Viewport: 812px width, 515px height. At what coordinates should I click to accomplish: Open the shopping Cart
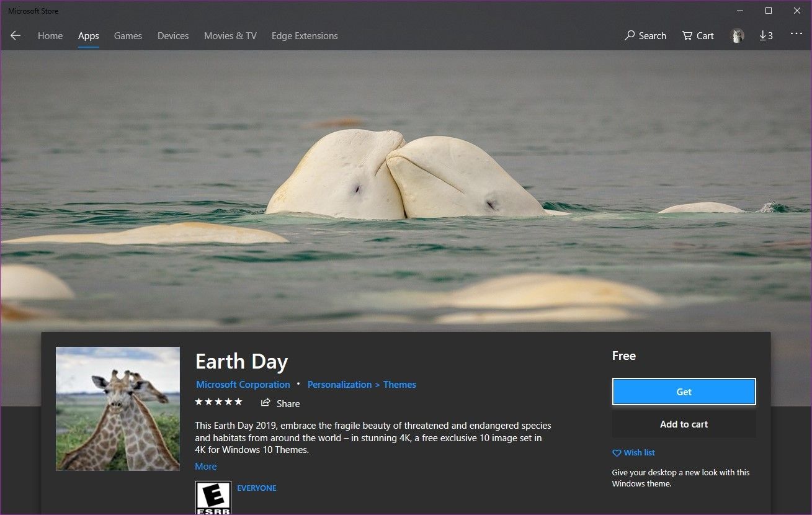698,36
